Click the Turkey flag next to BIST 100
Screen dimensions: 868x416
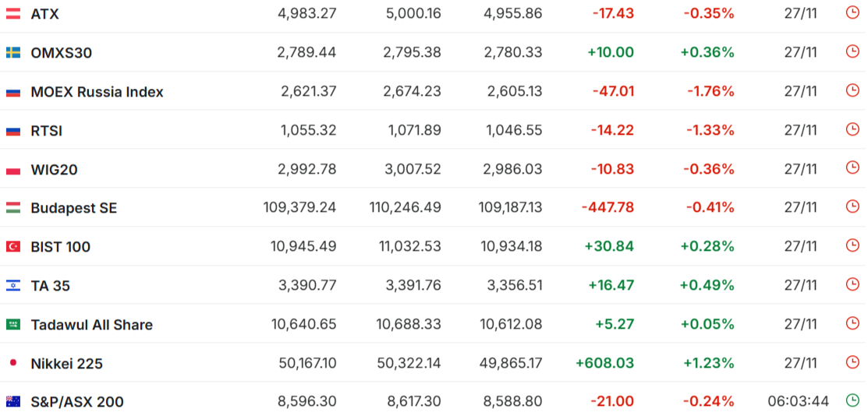click(13, 247)
